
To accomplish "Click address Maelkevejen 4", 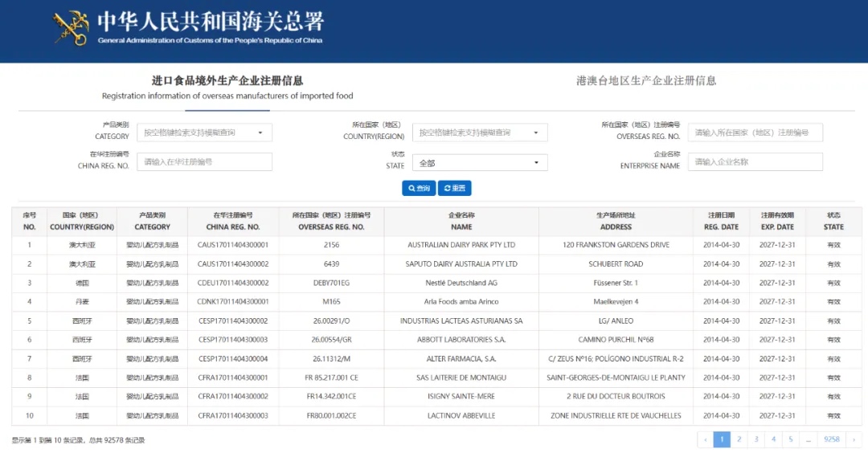I will (616, 301).
